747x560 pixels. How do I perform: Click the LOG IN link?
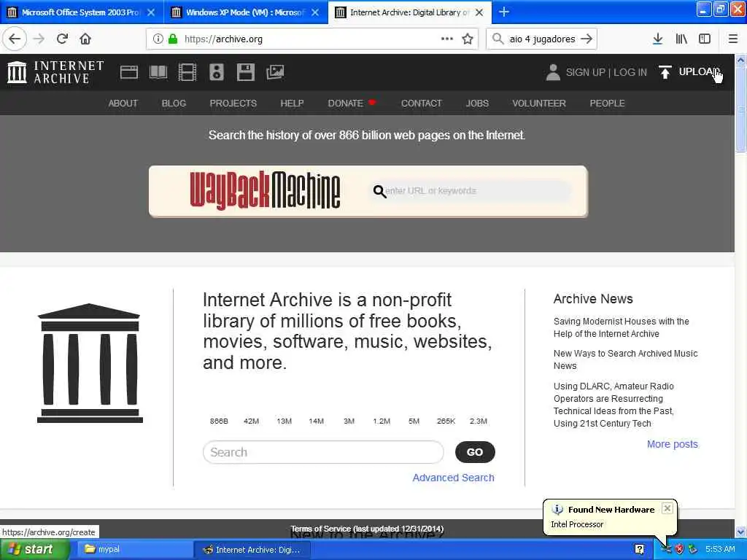630,72
